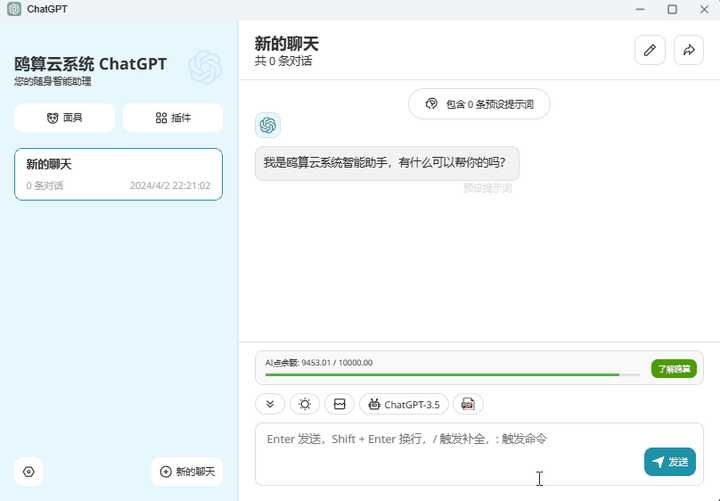The height and width of the screenshot is (501, 720).
Task: Toggle the theme with the sun icon
Action: pyautogui.click(x=304, y=404)
